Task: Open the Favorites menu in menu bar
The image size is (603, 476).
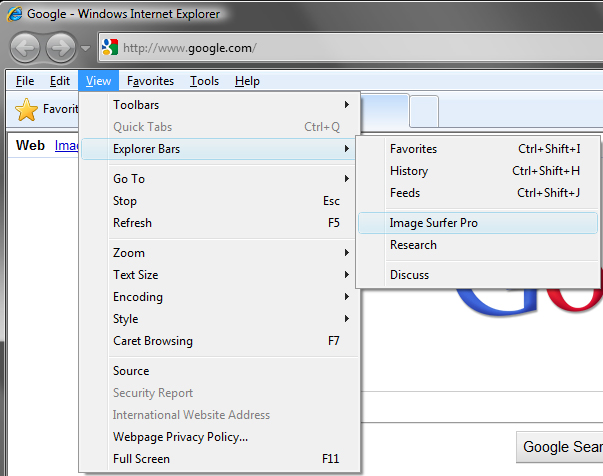Action: coord(150,81)
